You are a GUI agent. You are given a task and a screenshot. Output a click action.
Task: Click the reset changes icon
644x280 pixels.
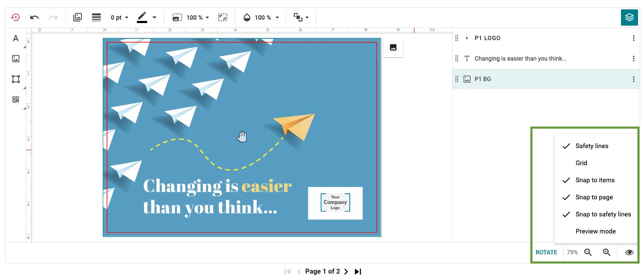point(15,17)
